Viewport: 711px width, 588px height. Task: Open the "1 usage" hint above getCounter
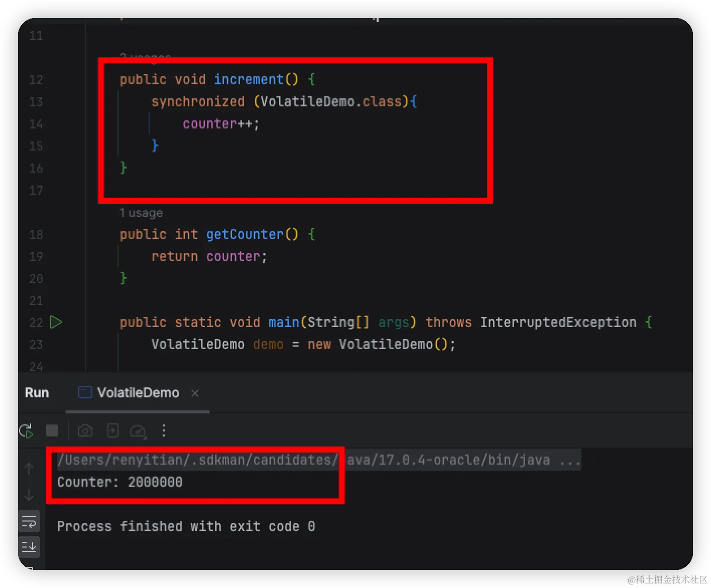click(141, 213)
